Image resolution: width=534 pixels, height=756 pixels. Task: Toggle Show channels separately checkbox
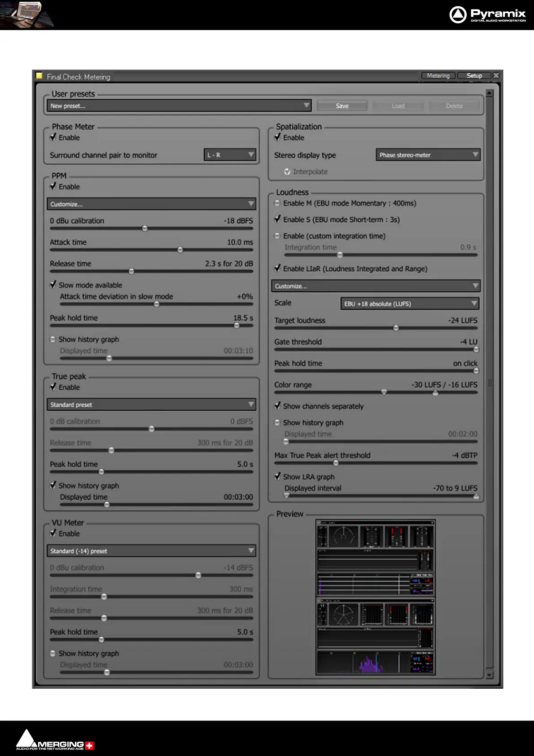pos(277,405)
